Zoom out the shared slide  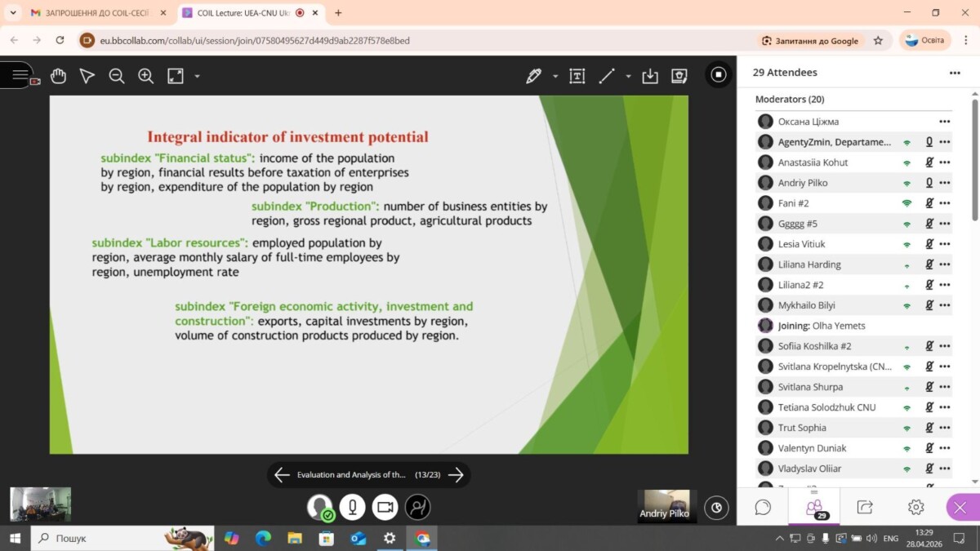pos(117,76)
